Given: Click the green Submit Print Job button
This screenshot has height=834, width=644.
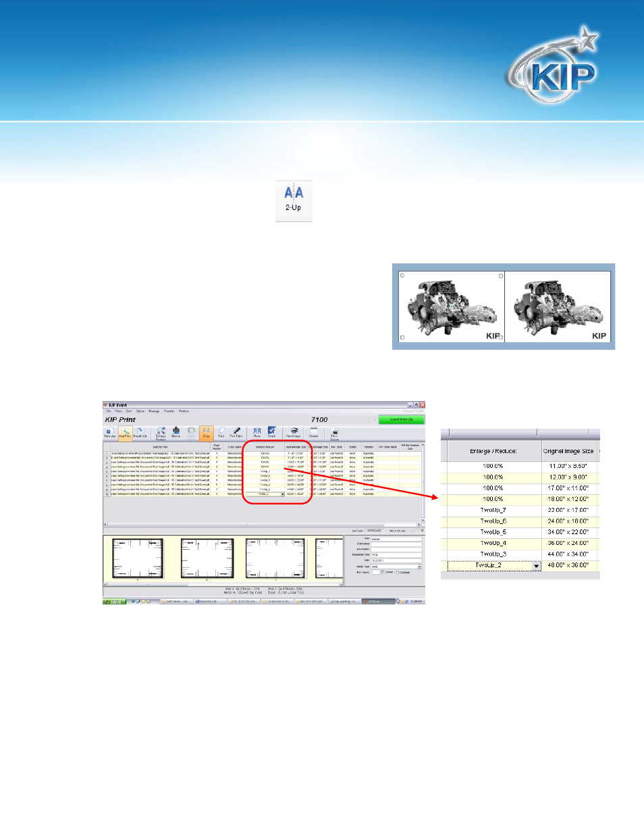Looking at the screenshot, I should pos(401,419).
